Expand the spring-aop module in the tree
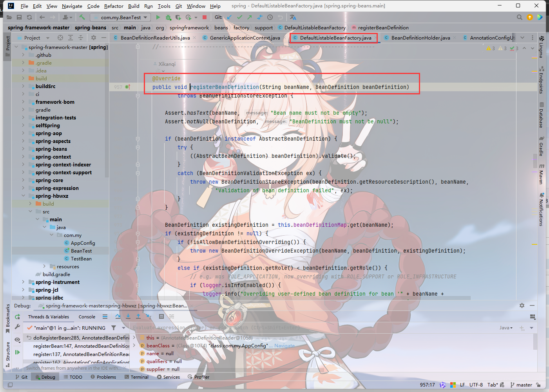549x392 pixels. (23, 133)
